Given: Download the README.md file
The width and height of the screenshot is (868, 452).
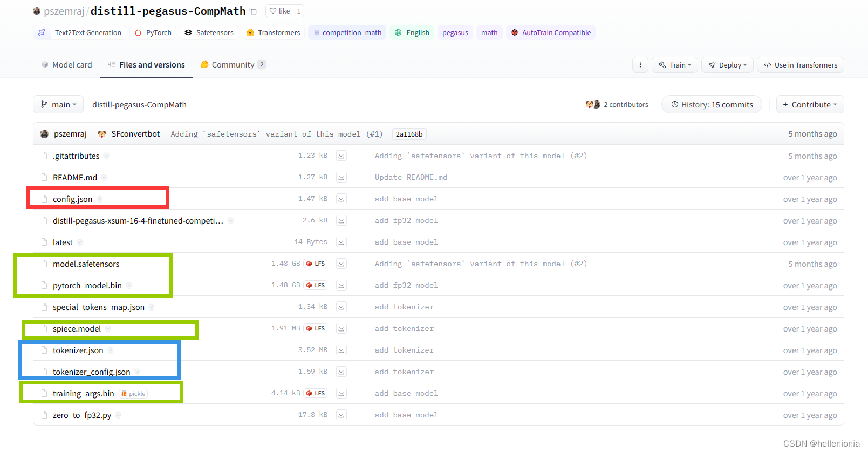Looking at the screenshot, I should click(341, 177).
